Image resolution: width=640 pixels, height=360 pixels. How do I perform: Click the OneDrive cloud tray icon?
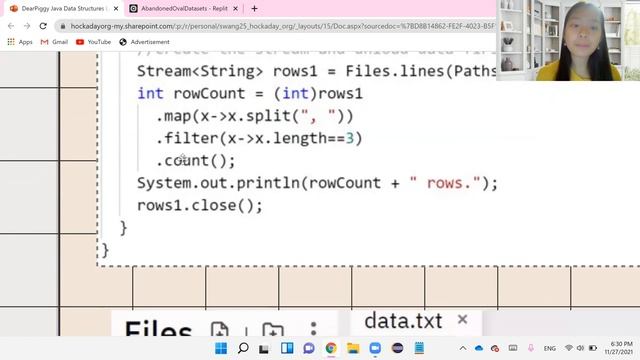click(x=479, y=348)
